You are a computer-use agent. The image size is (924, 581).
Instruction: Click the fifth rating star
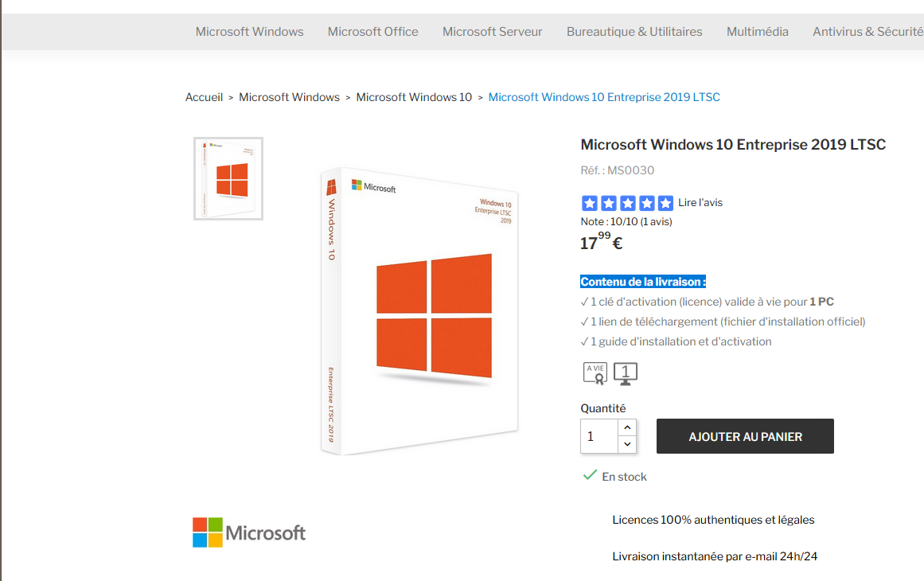[666, 203]
